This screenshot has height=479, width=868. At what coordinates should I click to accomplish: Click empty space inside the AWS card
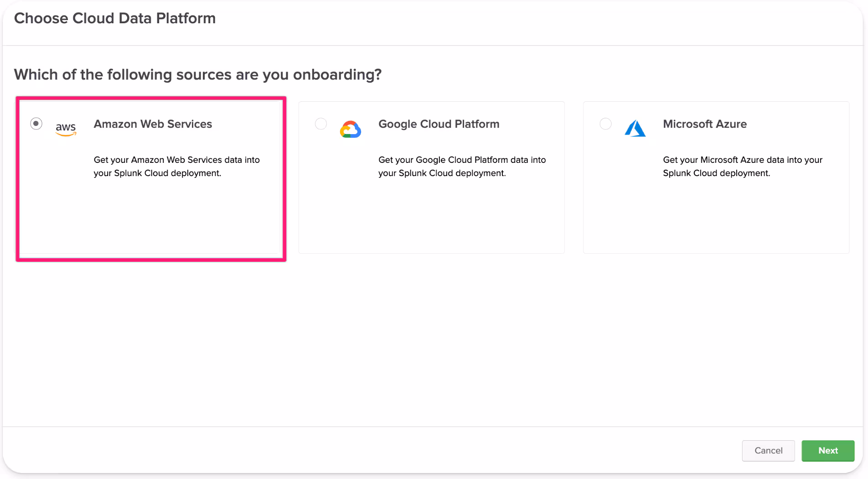[x=150, y=219]
